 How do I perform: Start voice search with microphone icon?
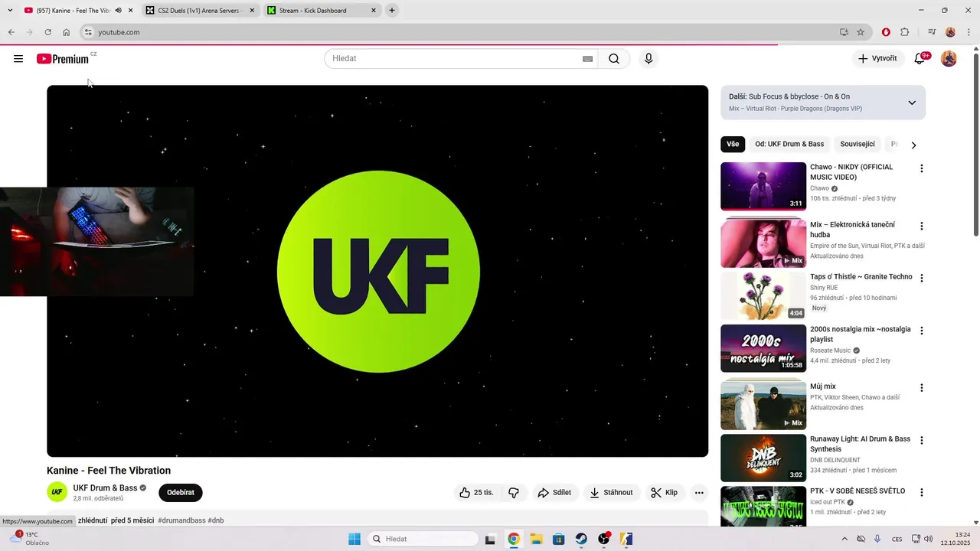pyautogui.click(x=648, y=59)
